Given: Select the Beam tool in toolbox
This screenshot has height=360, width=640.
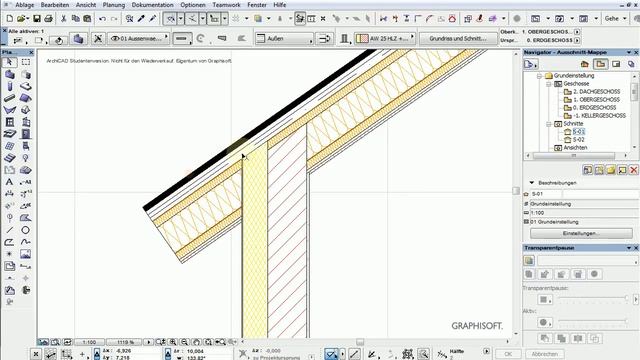Looking at the screenshot, I should point(9,98).
